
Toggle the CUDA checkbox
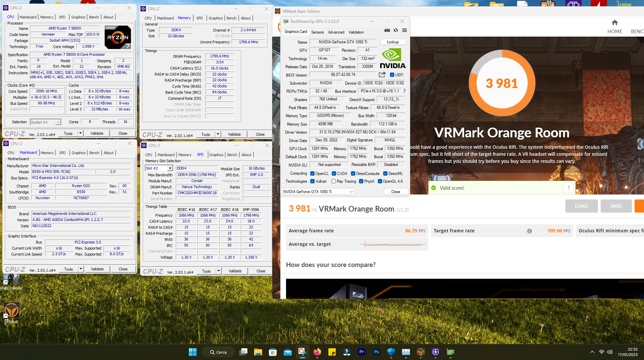pyautogui.click(x=334, y=174)
